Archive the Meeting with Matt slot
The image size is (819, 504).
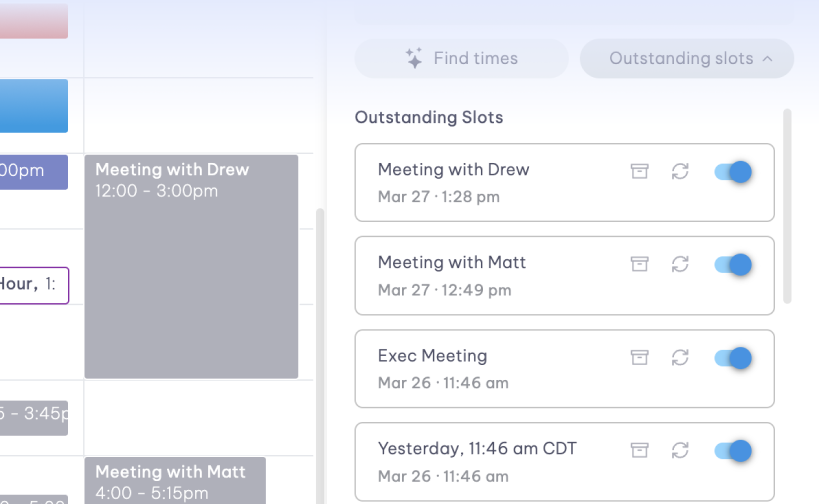tap(640, 264)
